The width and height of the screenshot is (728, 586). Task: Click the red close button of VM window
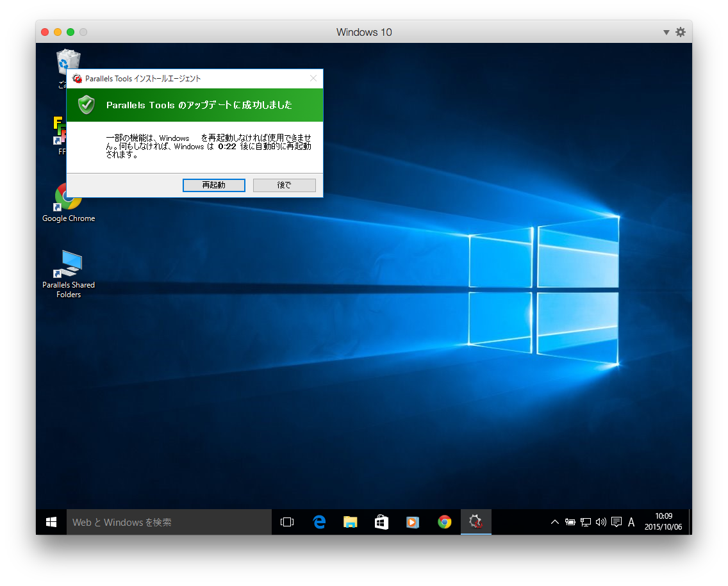(x=45, y=32)
